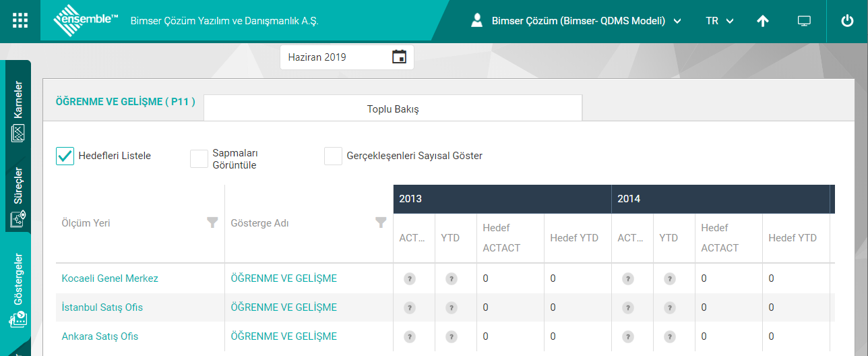Click 2014 YTD question mark for Ankara
Screen dimensions: 868x356
coord(669,336)
